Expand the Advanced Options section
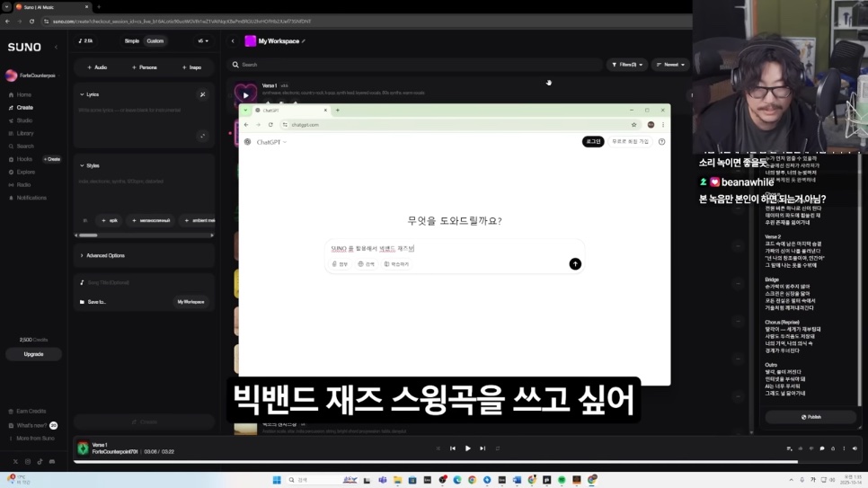This screenshot has width=868, height=488. pyautogui.click(x=105, y=255)
